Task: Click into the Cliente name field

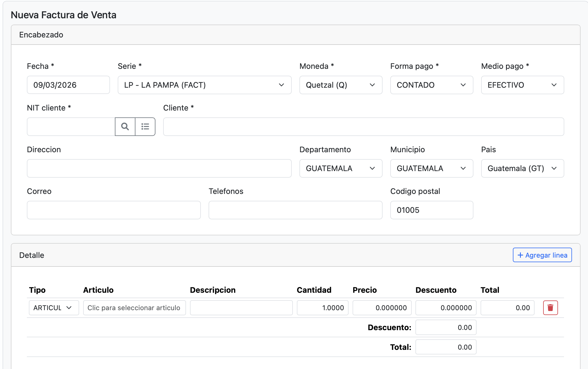Action: tap(363, 127)
